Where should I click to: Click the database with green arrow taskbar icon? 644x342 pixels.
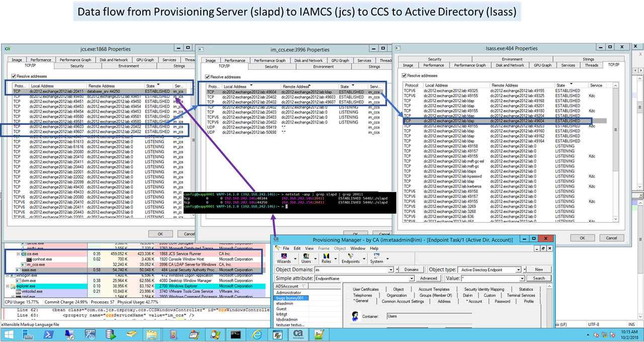(111, 334)
